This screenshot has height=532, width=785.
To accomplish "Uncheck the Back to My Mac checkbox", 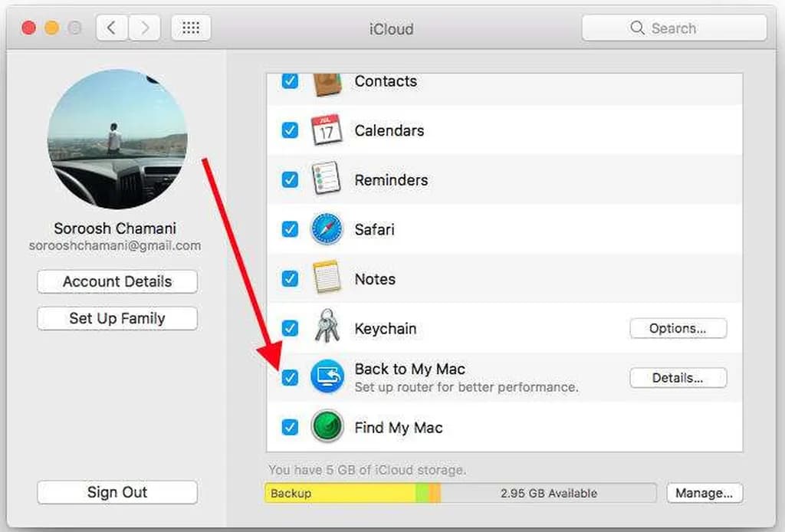I will click(290, 377).
